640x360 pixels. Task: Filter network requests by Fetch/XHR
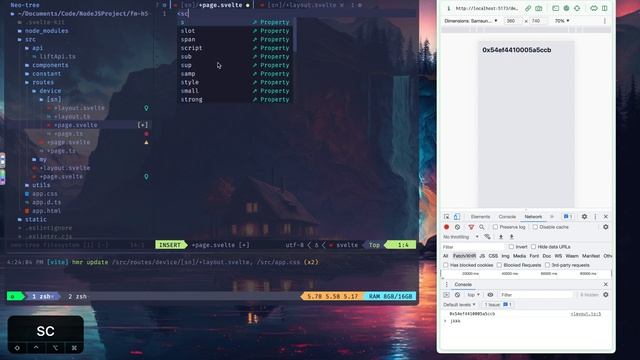[x=464, y=256]
